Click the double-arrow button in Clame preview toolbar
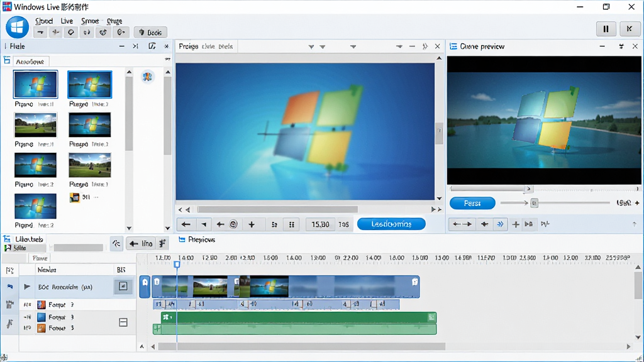 tap(462, 224)
